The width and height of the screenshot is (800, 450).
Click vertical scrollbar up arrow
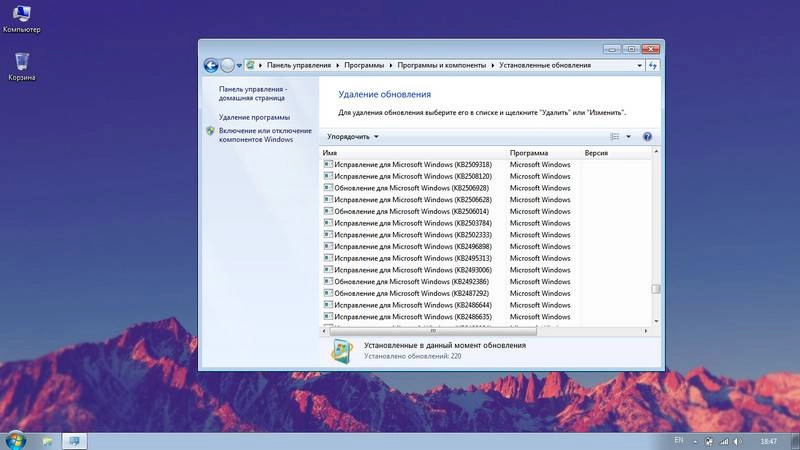[656, 152]
